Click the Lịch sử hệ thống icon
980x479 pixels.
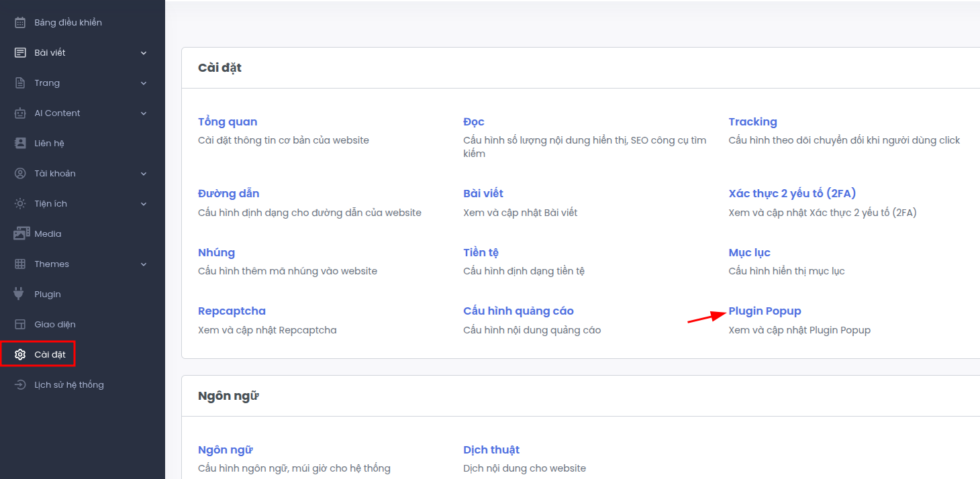coord(20,384)
